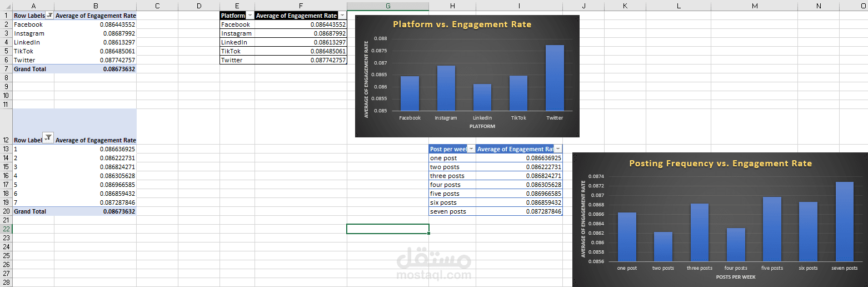Click 'Posting Frequency vs. Engagement Rate' chart title
The image size is (868, 287).
pos(720,164)
